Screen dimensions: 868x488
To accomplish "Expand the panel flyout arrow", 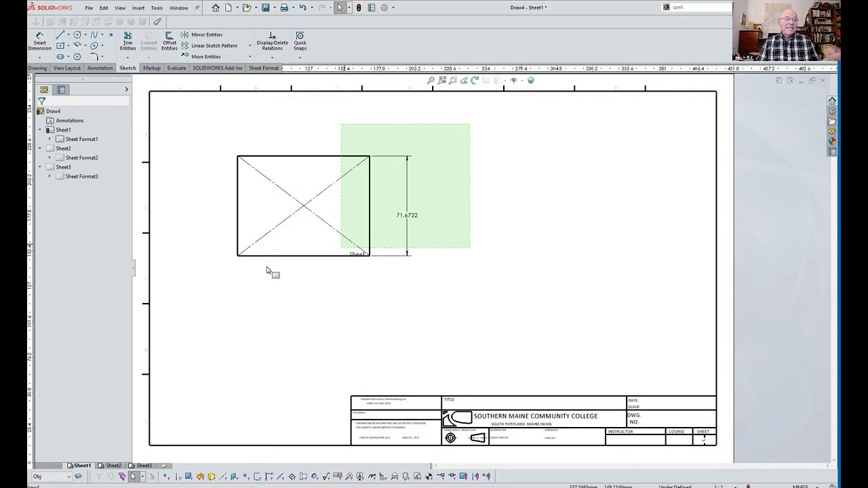I will (x=126, y=89).
